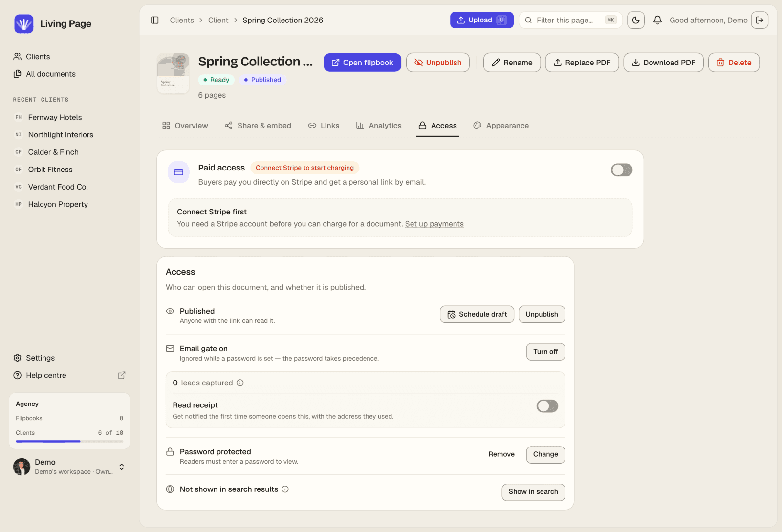Viewport: 782px width, 532px height.
Task: Enable the Paid access toggle
Action: click(x=622, y=170)
